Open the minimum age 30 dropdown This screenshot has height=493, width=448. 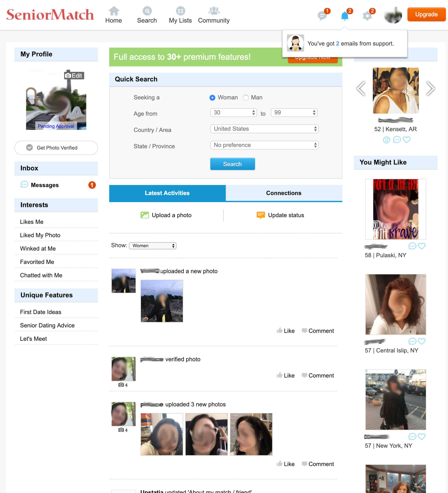pos(233,113)
